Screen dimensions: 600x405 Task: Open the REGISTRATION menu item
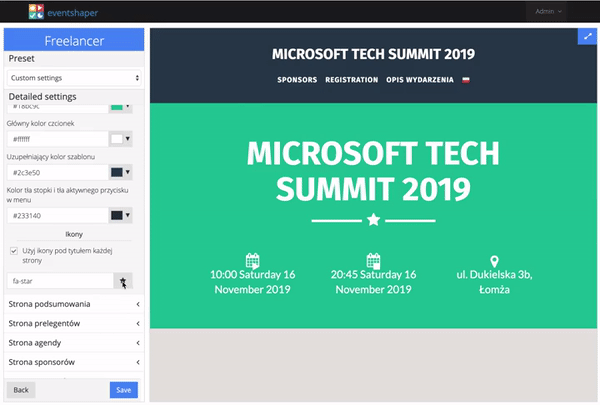(352, 80)
